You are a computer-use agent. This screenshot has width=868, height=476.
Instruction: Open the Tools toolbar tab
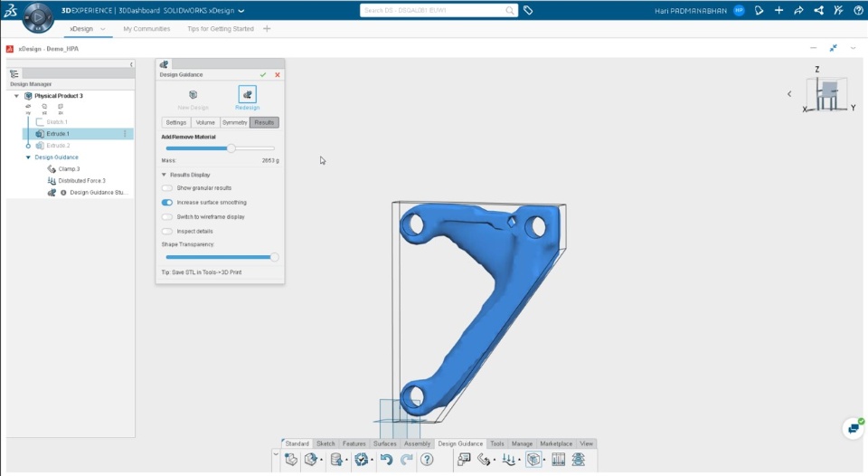(497, 443)
